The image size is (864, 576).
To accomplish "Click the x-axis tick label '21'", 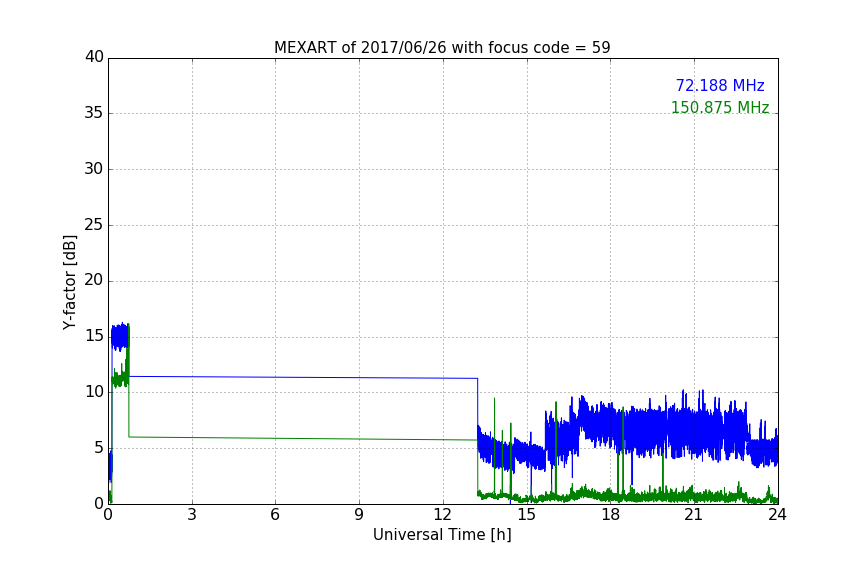I will point(694,515).
